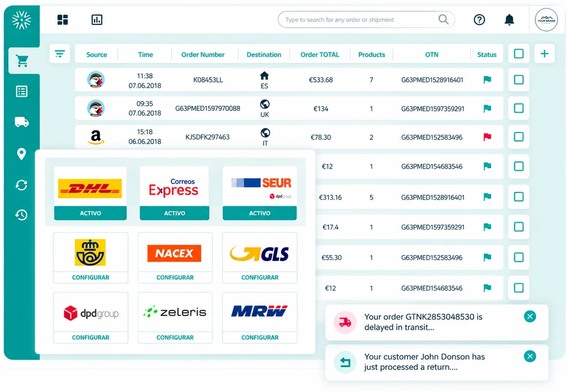Click the plus add order icon
The height and width of the screenshot is (392, 568).
545,54
